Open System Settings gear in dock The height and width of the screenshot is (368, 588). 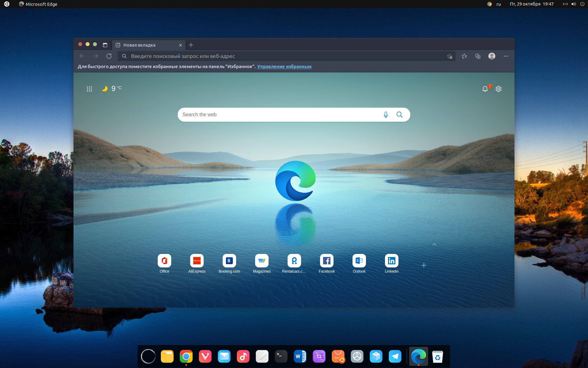pyautogui.click(x=357, y=356)
